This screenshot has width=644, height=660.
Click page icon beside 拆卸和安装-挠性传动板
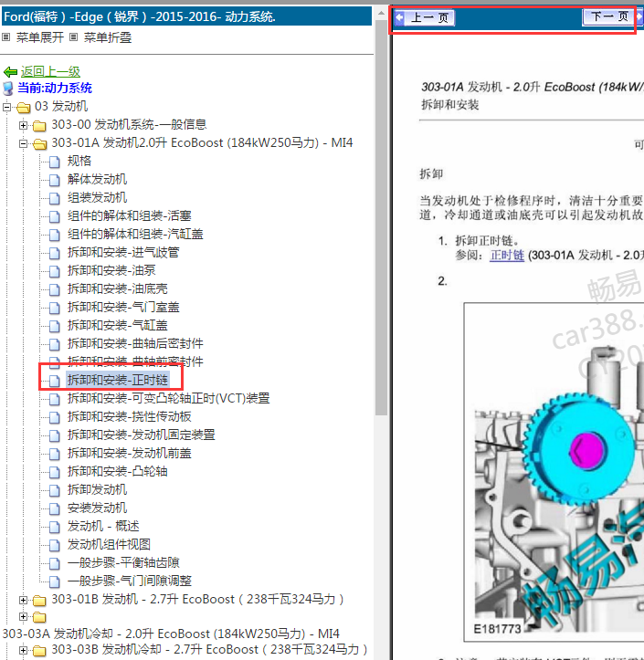54,417
